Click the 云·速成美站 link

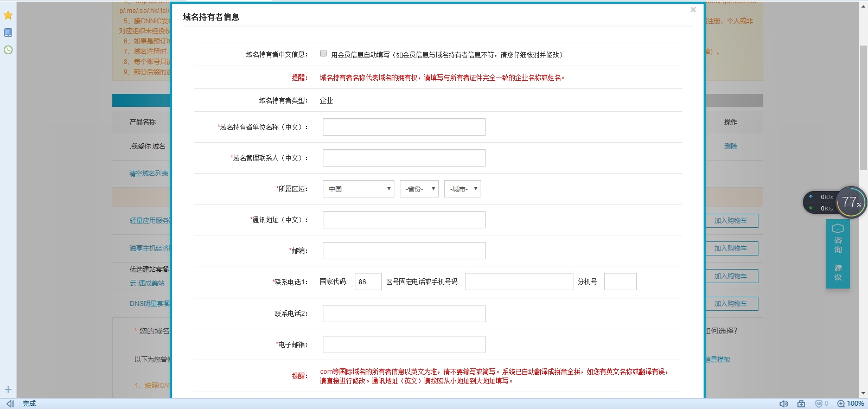pos(147,283)
